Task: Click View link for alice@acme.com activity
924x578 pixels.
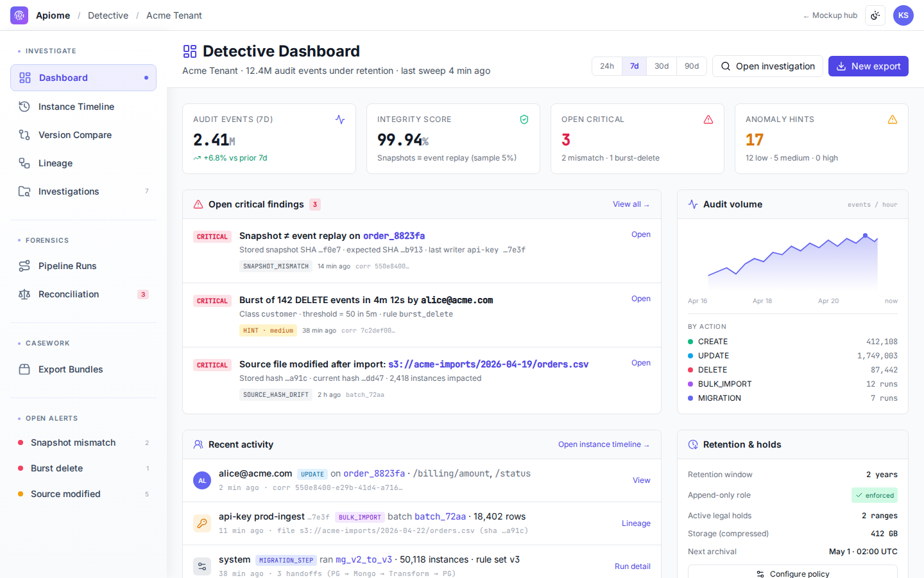Action: point(642,480)
